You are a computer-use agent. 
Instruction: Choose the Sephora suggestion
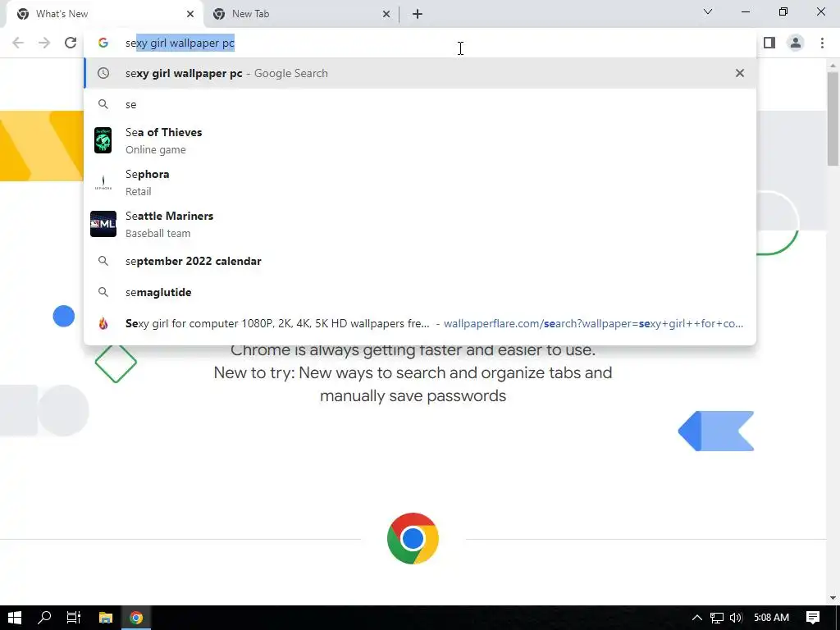click(420, 182)
